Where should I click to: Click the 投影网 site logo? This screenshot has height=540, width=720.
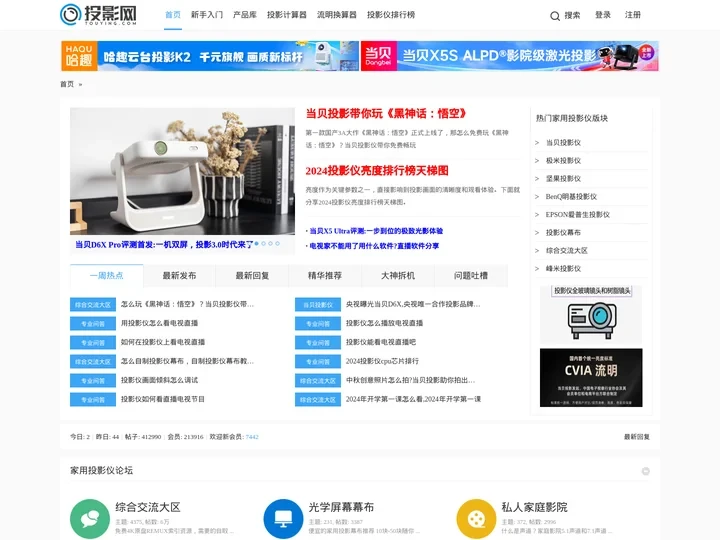[x=98, y=15]
